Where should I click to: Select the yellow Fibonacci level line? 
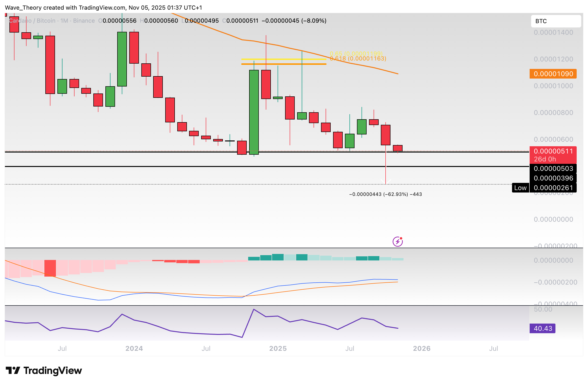click(284, 59)
